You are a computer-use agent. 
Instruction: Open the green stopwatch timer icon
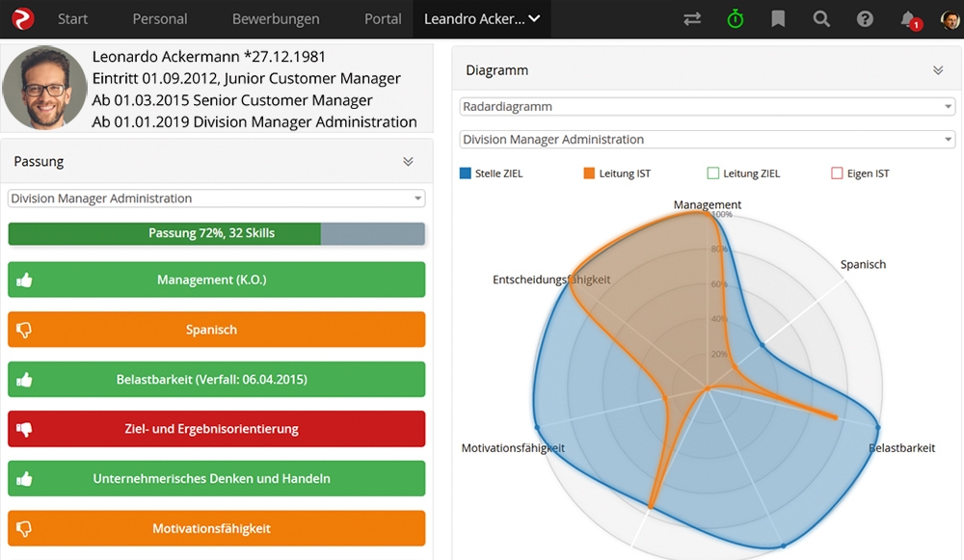point(736,19)
